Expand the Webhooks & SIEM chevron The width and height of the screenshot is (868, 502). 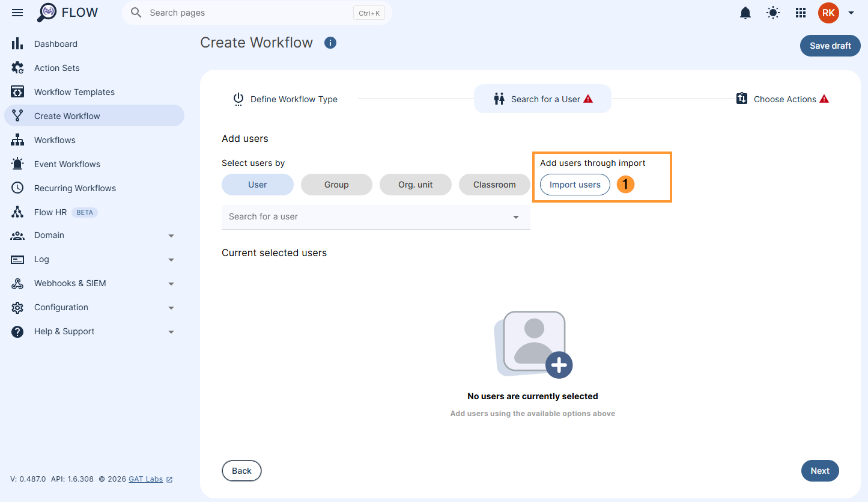[171, 284]
